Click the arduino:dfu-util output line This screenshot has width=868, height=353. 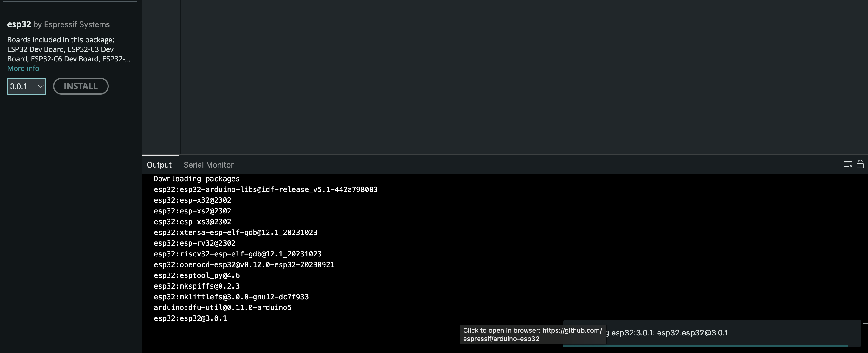point(222,307)
